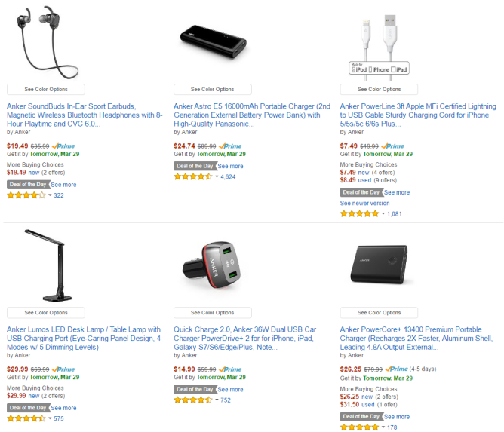Expand rating dropdown arrow beside 322 reviews
504x432 pixels.
click(x=50, y=195)
